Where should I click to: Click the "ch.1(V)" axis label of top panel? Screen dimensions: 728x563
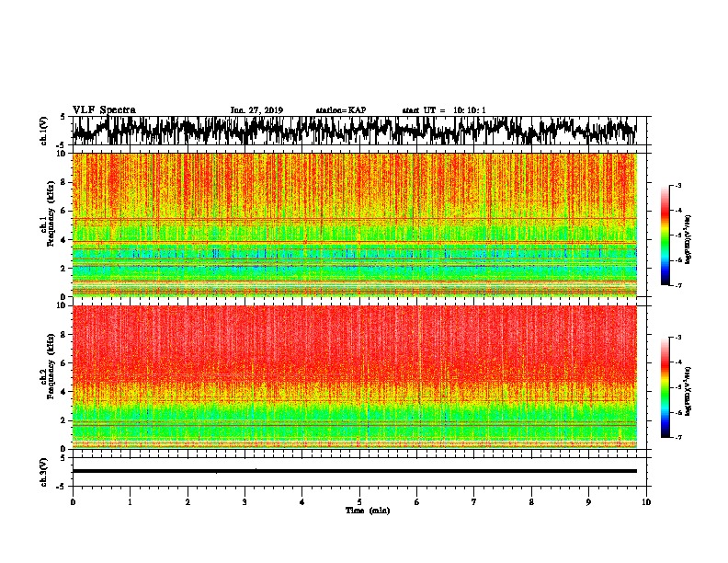[44, 131]
